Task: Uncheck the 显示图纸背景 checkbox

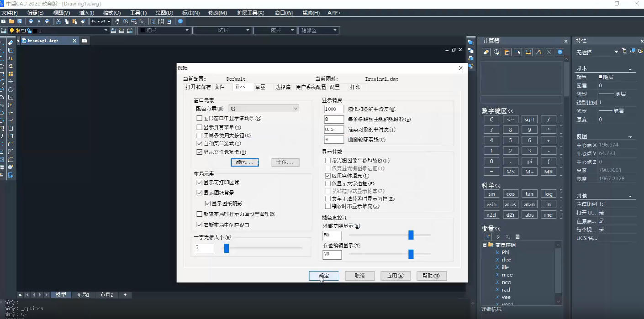Action: 200,192
